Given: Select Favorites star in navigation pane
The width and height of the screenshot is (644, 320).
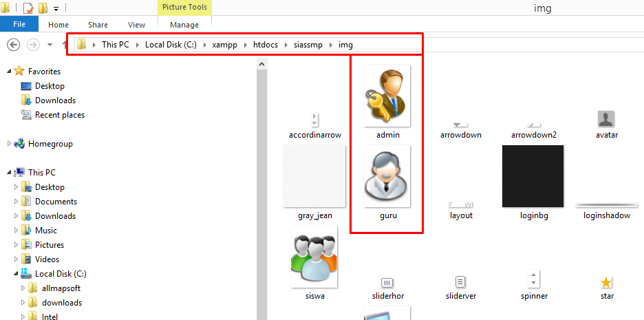Looking at the screenshot, I should (19, 71).
